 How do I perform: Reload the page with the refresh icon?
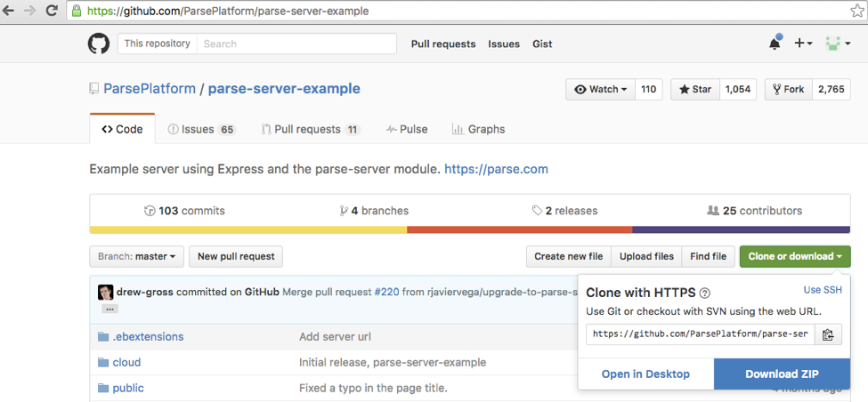point(52,11)
